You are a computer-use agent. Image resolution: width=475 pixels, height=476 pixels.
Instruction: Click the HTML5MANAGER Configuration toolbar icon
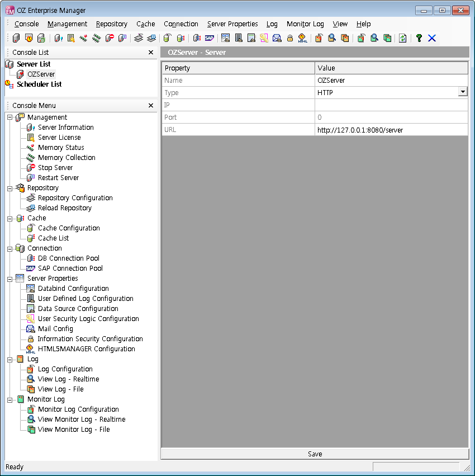pos(302,38)
